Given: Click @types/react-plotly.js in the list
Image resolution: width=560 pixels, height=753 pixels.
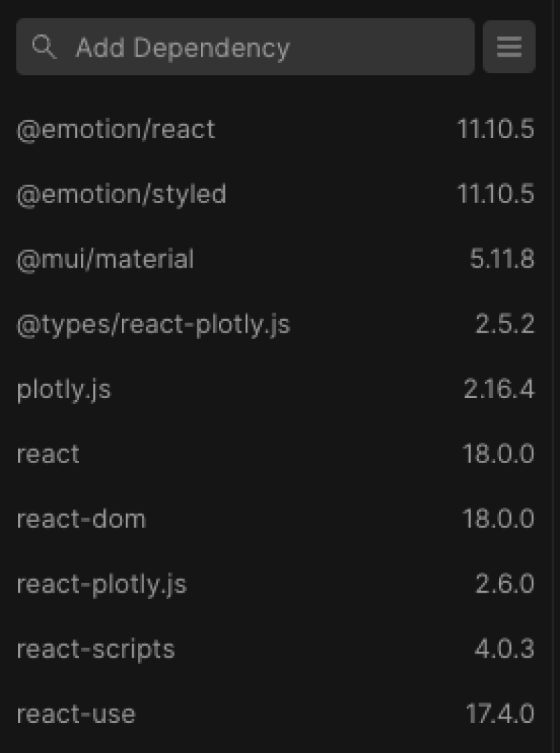Looking at the screenshot, I should 153,324.
